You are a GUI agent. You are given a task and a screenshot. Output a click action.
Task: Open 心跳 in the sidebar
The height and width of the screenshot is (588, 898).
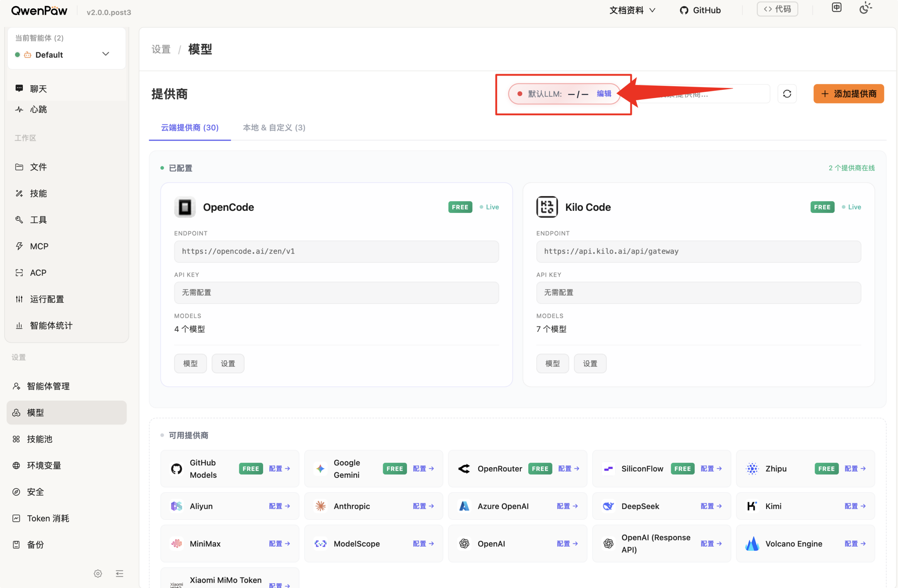66,109
